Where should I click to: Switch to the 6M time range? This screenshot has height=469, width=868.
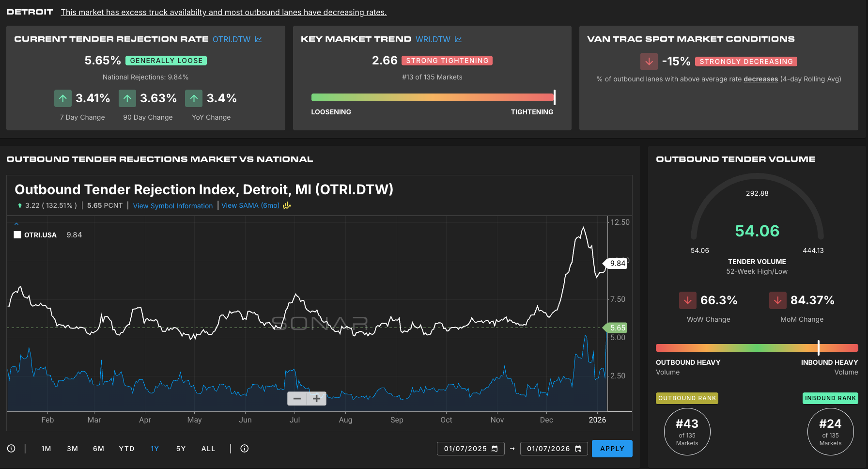click(98, 449)
